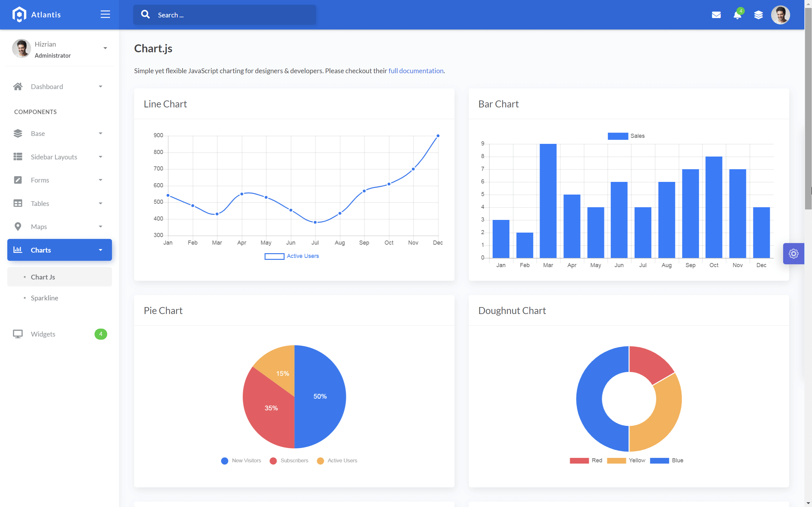Screen dimensions: 812x507
Task: Open the settings gear panel button
Action: click(793, 253)
